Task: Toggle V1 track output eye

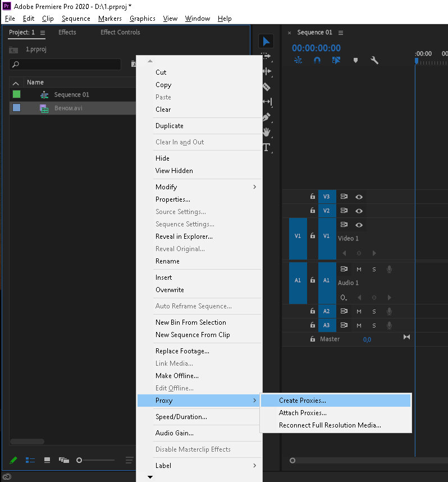Action: pyautogui.click(x=359, y=225)
